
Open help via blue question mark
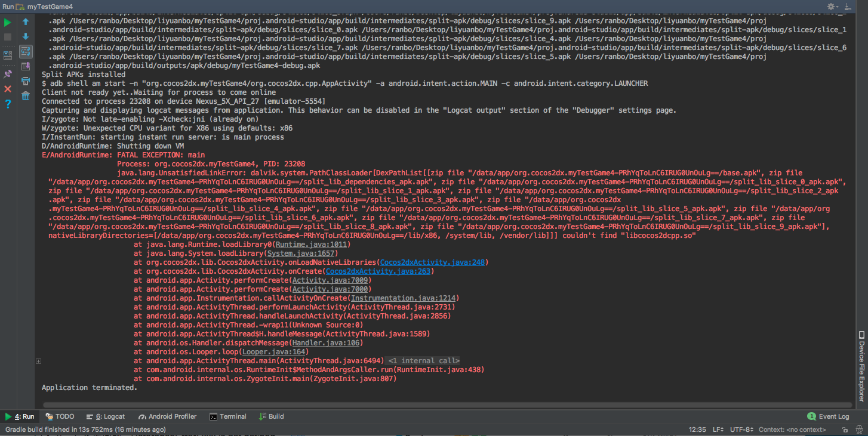pos(8,104)
